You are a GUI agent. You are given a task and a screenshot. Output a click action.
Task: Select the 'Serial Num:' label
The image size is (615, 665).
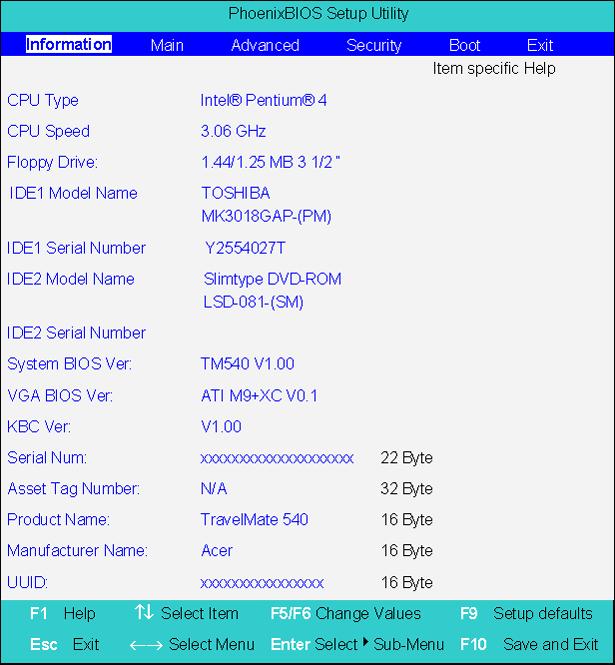(x=47, y=457)
